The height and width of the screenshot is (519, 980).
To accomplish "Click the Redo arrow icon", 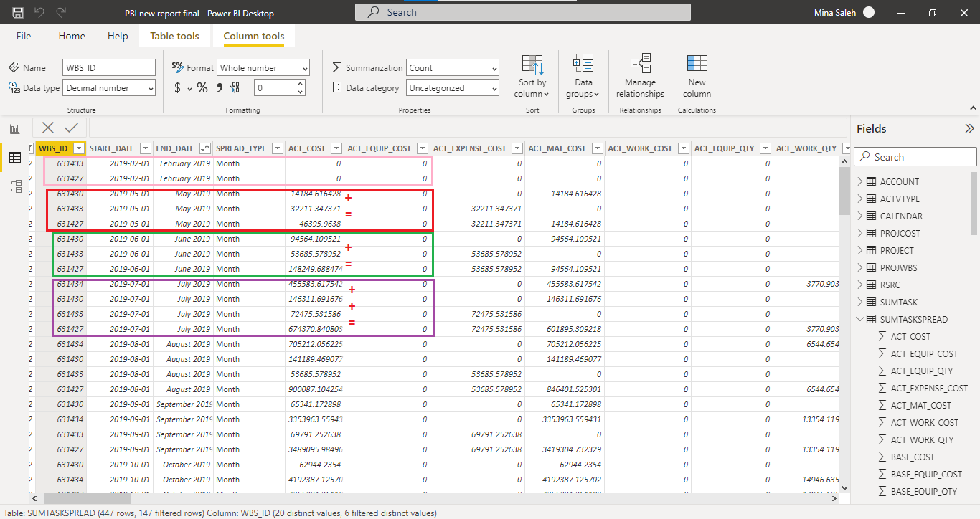I will pyautogui.click(x=61, y=12).
